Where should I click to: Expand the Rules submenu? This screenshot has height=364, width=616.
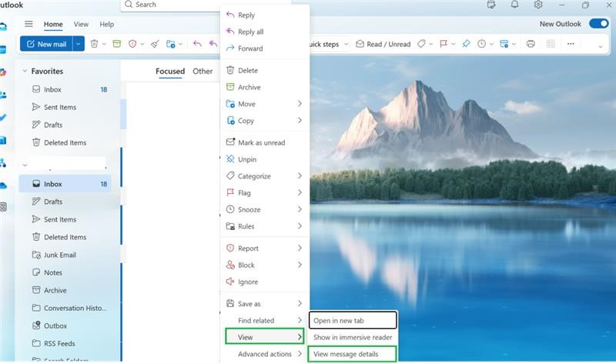tap(264, 226)
